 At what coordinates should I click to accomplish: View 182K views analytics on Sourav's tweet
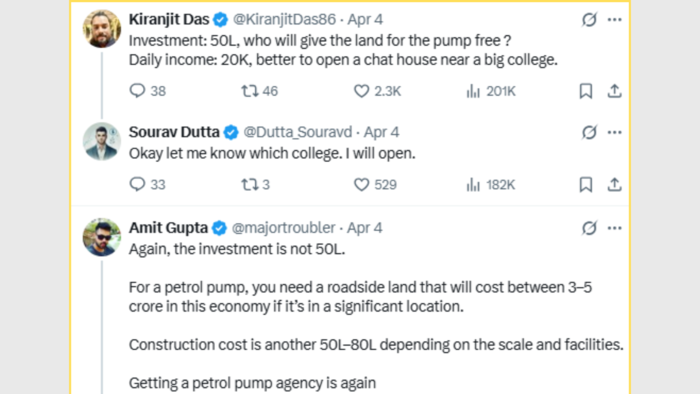(x=491, y=184)
